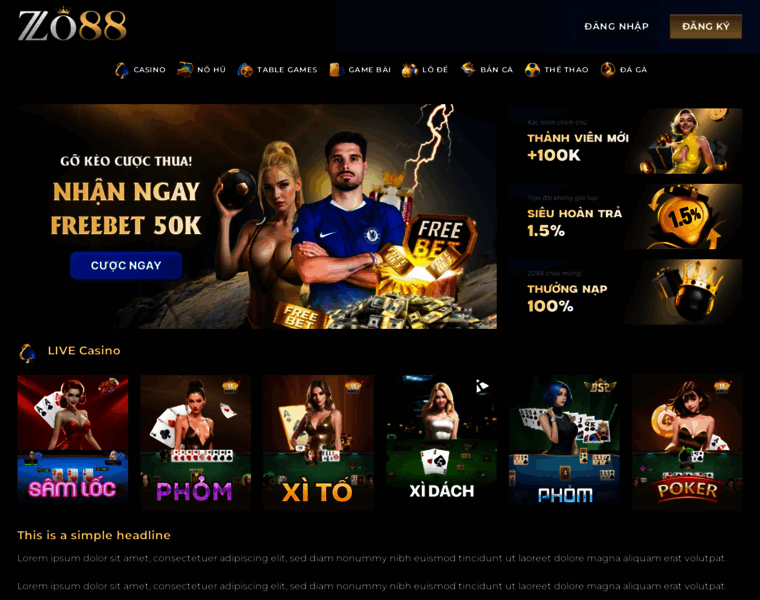Click the Casino spade icon in navigation
The width and height of the screenshot is (760, 600).
click(122, 70)
